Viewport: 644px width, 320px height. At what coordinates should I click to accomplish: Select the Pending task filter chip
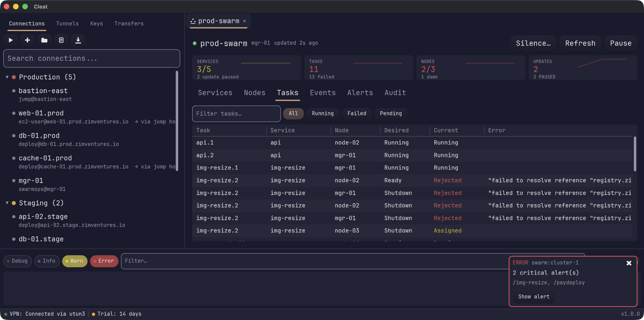click(391, 113)
